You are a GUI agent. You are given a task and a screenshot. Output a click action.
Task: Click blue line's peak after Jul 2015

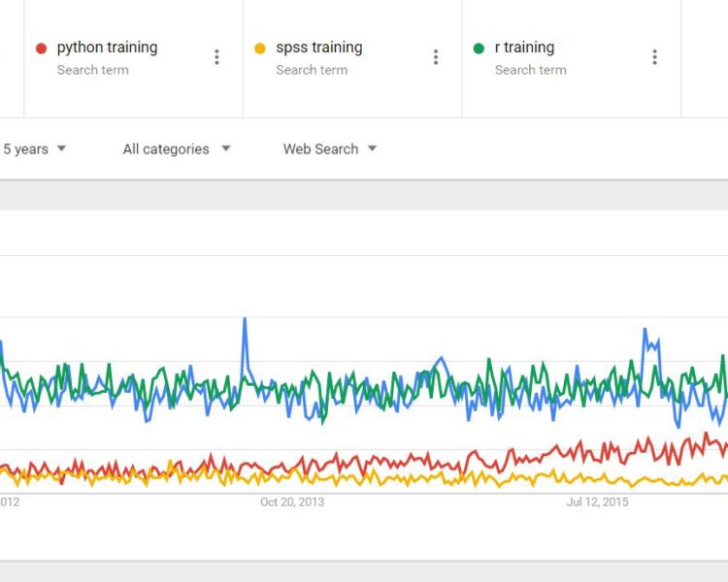point(645,330)
